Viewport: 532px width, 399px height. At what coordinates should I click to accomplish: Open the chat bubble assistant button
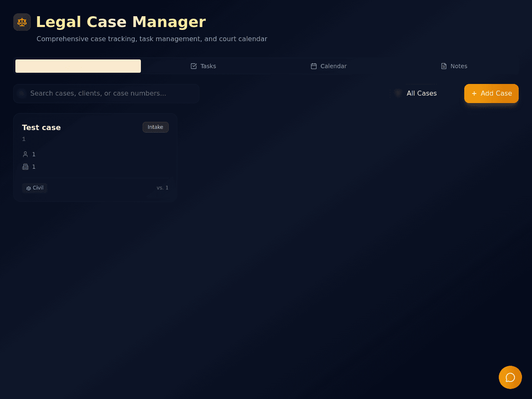pyautogui.click(x=510, y=377)
